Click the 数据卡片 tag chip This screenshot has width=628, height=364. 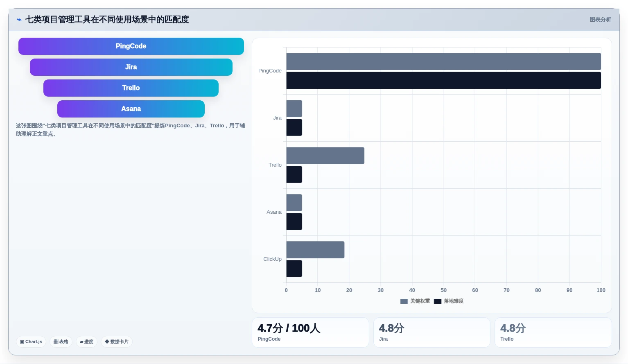click(x=117, y=341)
